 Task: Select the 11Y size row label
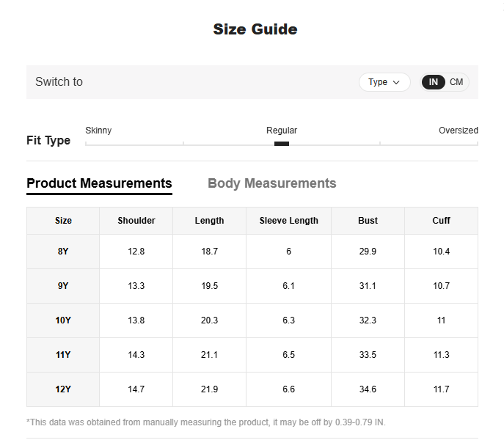[x=63, y=355]
